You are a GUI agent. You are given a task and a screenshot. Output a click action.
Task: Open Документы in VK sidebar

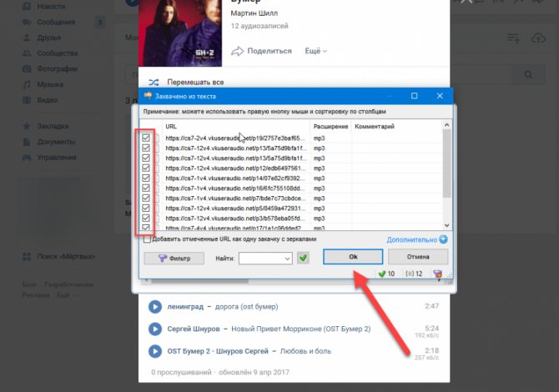click(56, 142)
